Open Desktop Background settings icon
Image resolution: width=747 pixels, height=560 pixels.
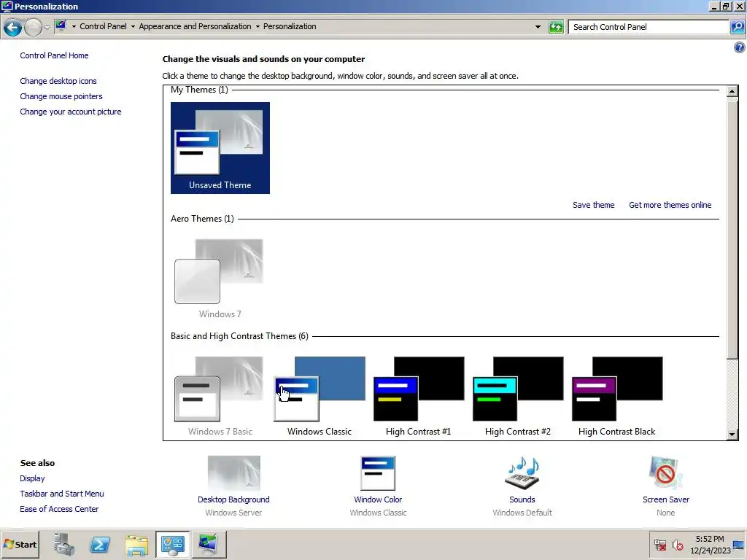coord(234,472)
